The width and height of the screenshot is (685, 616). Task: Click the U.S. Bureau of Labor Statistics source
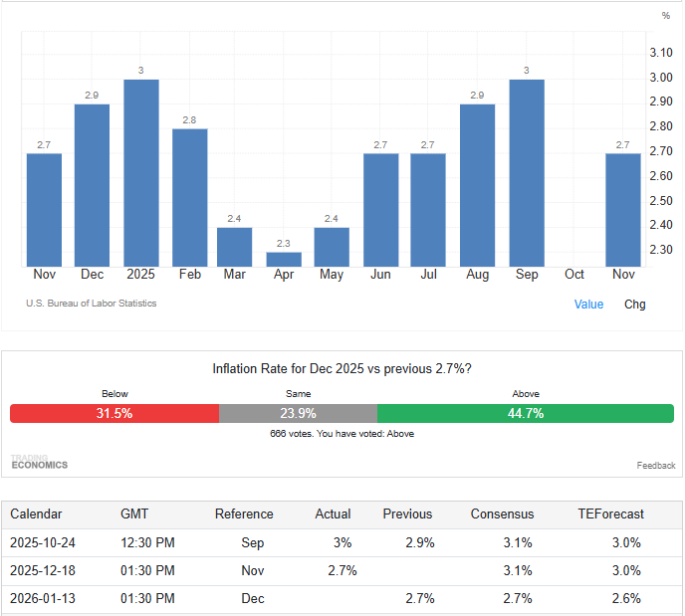(91, 304)
